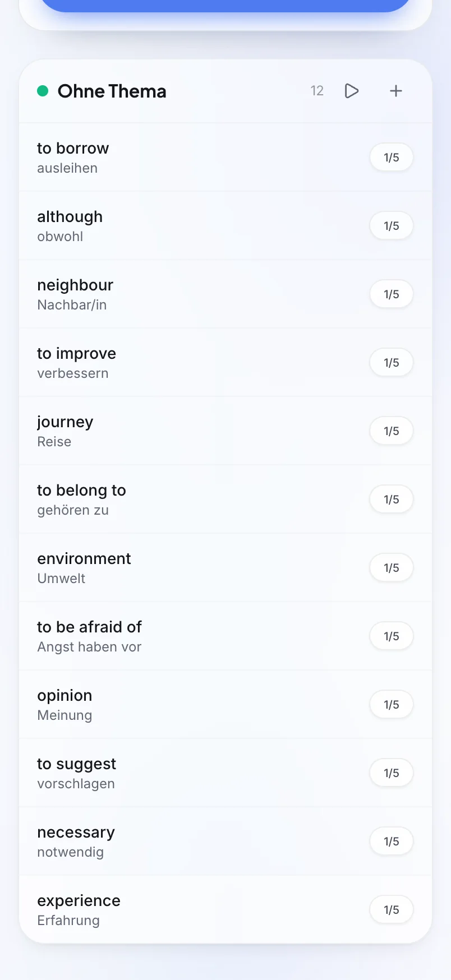Open the 'experience' word entry

[x=225, y=909]
